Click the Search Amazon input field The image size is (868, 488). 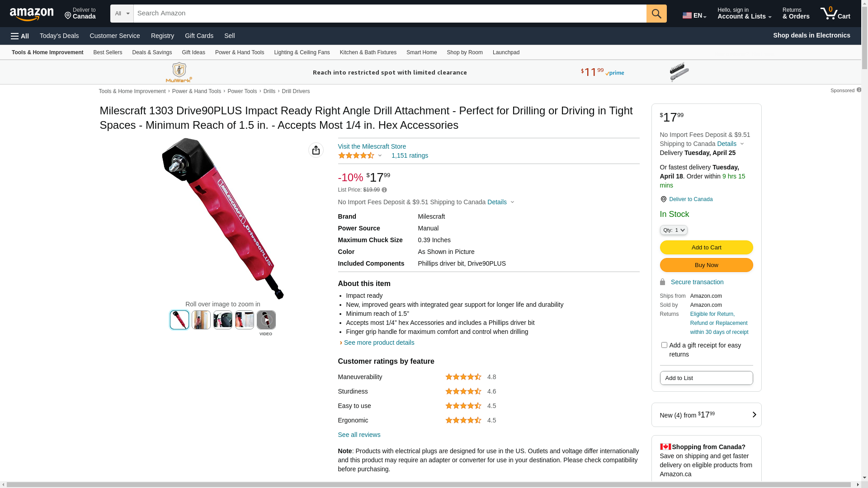(x=390, y=14)
